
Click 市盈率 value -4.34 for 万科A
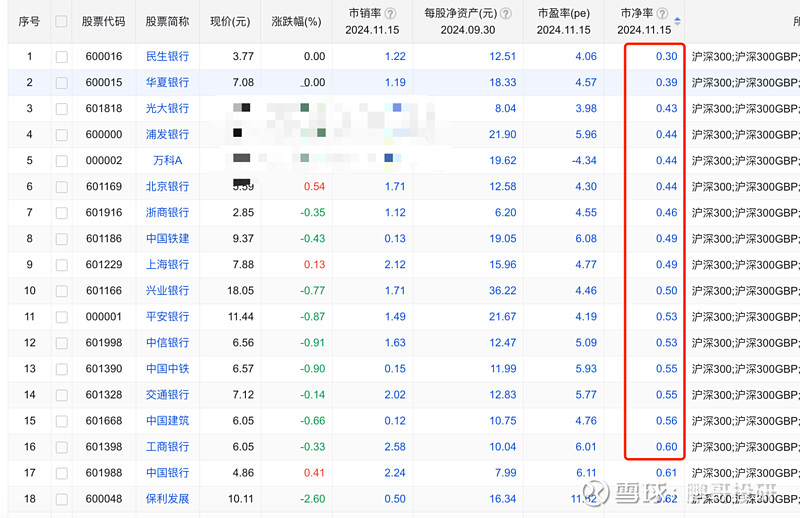point(584,160)
